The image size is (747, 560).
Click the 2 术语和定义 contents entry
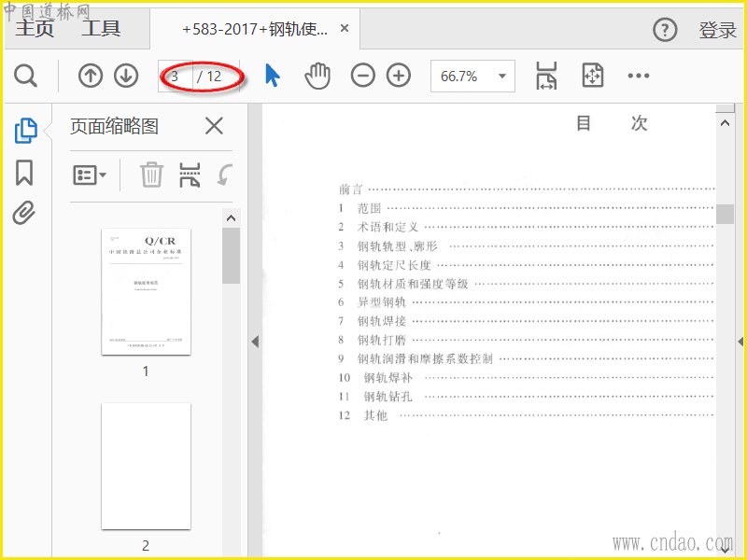pyautogui.click(x=527, y=227)
